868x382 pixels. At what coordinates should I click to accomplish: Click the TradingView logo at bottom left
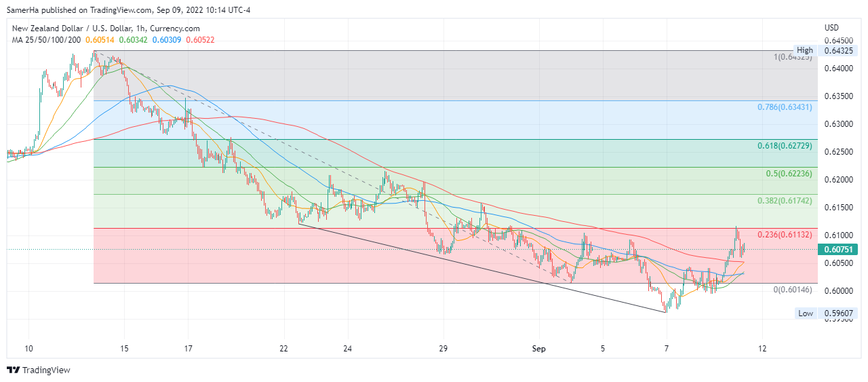pyautogui.click(x=39, y=370)
